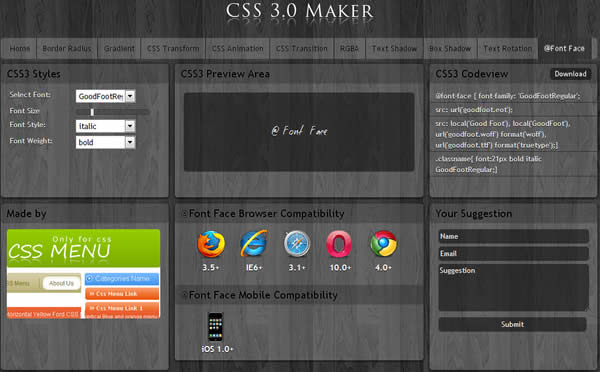
Task: Click the Your Suggestion heading
Action: click(474, 214)
